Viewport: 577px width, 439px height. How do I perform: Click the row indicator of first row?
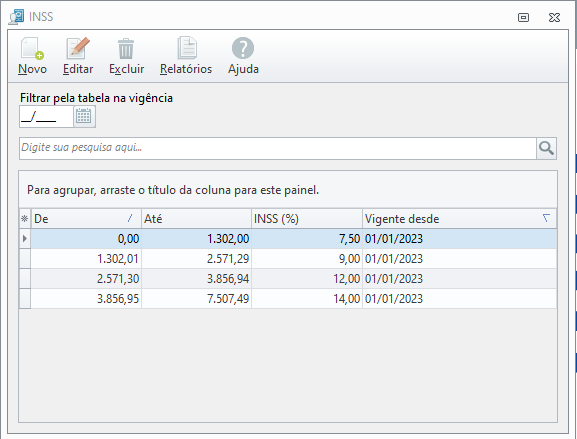click(x=25, y=238)
